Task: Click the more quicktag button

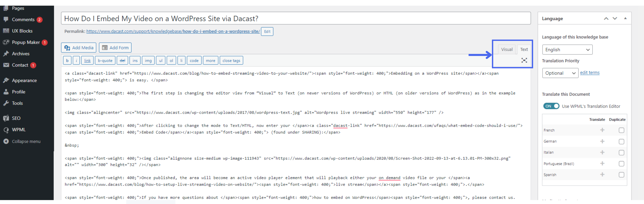Action: tap(210, 60)
